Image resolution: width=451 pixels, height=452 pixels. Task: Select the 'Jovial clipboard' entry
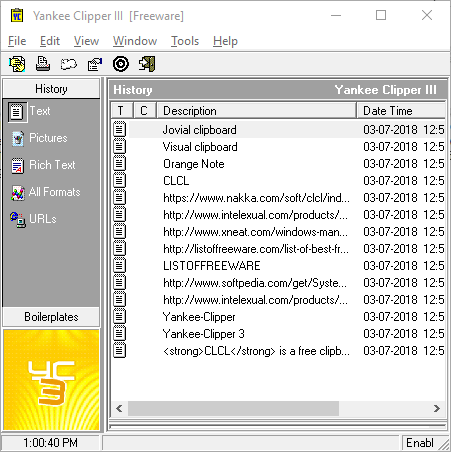[200, 130]
